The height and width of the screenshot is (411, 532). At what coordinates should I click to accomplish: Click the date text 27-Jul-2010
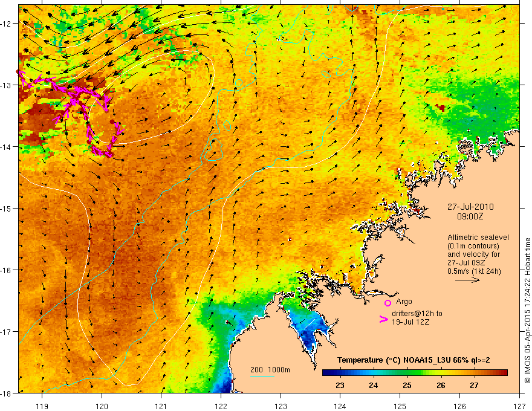tap(470, 207)
